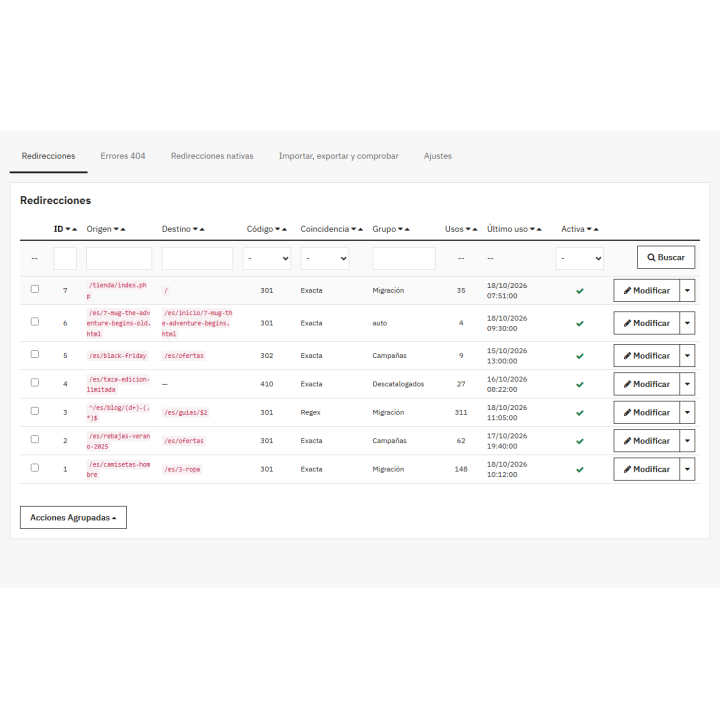Modificar the /es/camisetas-hombre redirect
The height and width of the screenshot is (720, 720).
pyautogui.click(x=647, y=469)
